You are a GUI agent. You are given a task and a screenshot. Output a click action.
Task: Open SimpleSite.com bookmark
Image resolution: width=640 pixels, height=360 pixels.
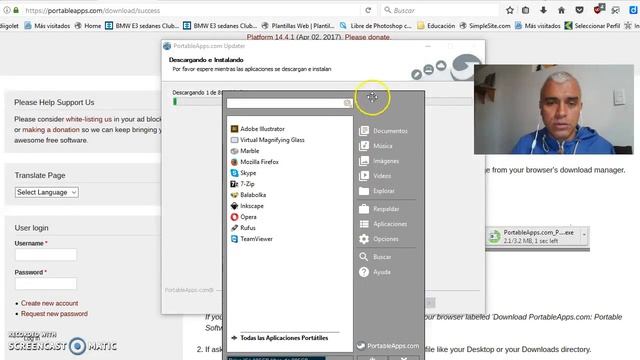coord(485,26)
